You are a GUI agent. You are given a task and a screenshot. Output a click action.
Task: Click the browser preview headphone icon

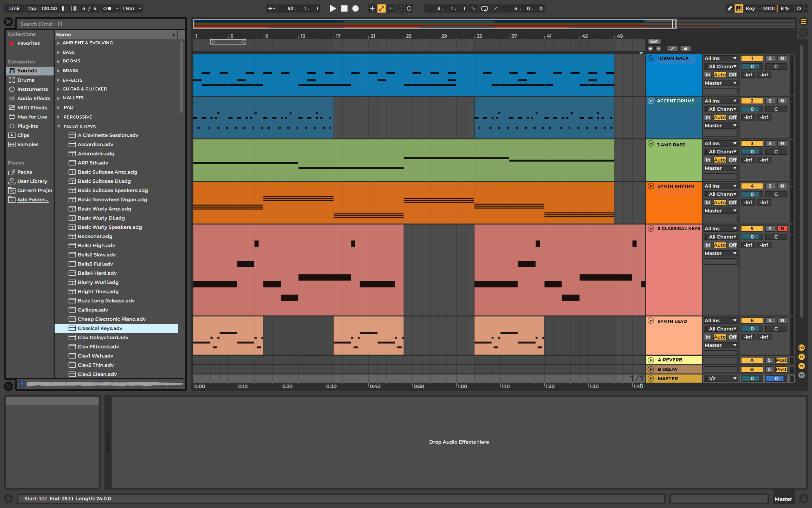[22, 384]
